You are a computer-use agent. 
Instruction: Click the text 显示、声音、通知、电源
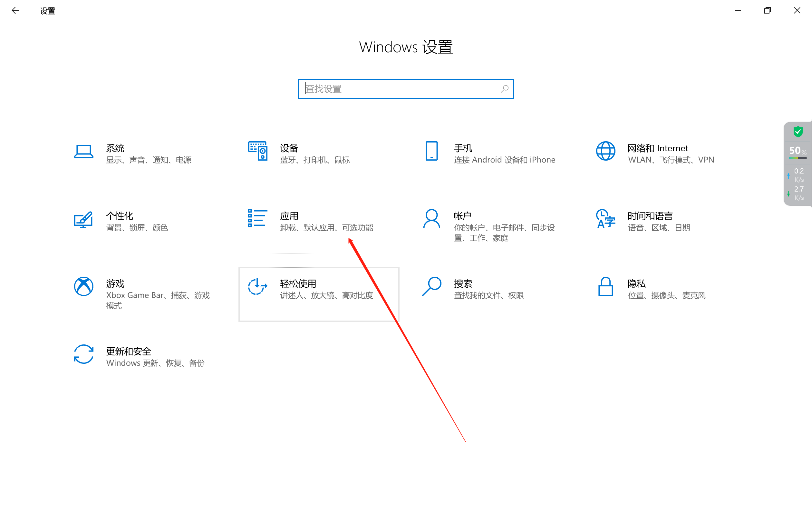coord(149,160)
